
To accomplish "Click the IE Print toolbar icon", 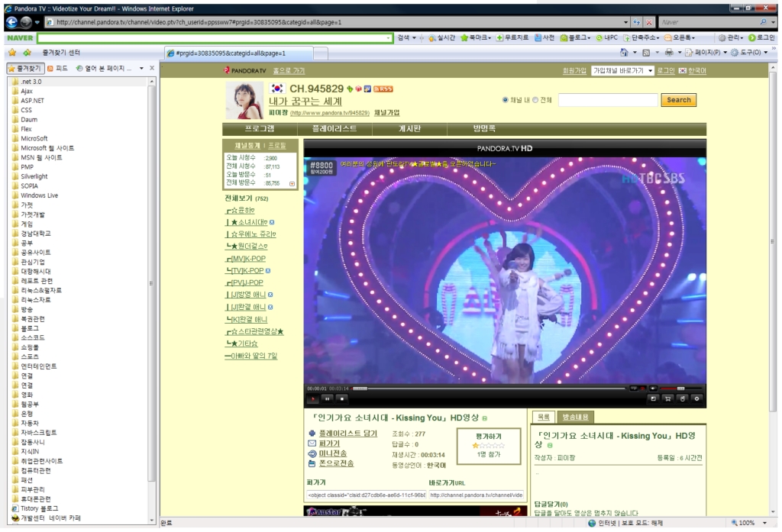I will (x=669, y=53).
